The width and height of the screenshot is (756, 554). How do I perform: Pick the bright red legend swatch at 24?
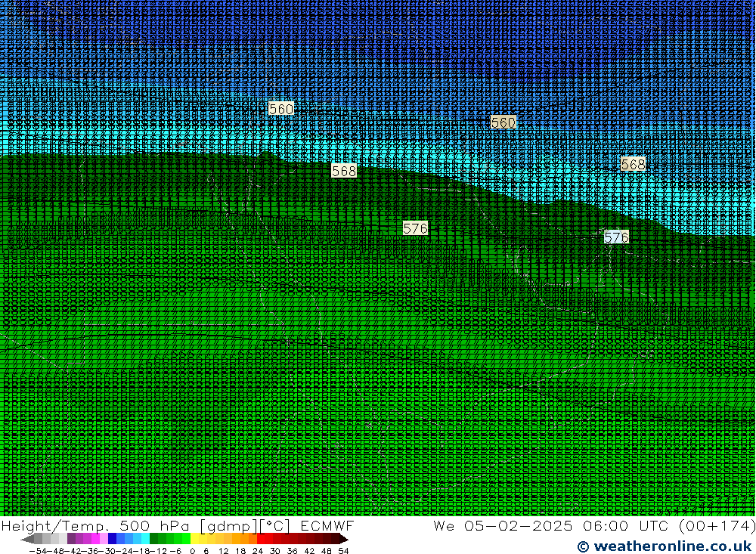click(x=261, y=539)
